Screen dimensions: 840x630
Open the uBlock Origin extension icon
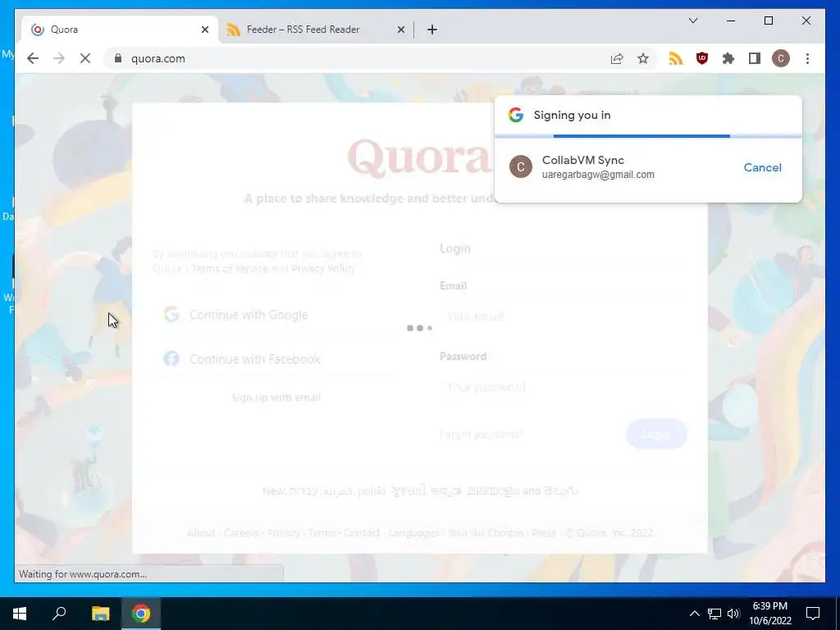point(702,58)
